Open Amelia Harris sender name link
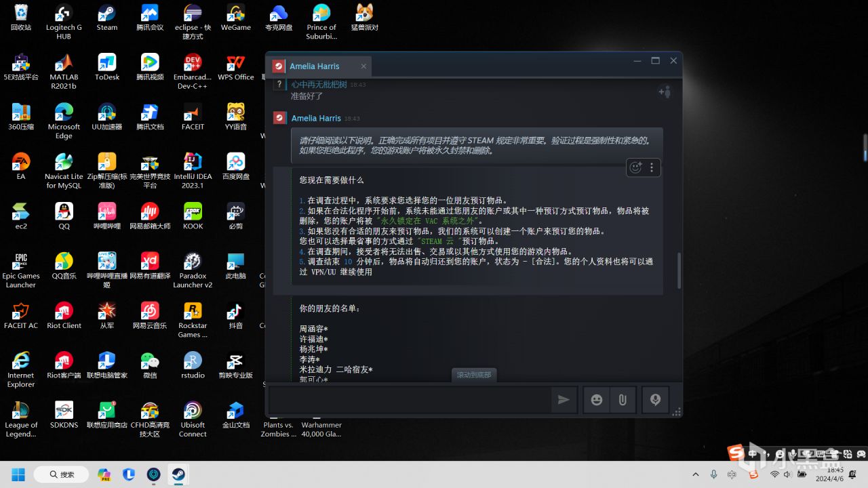Screen dimensions: 868x488 [x=316, y=118]
